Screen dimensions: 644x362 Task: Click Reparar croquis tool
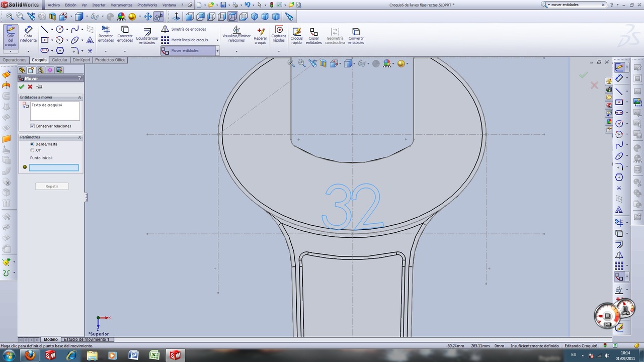[x=260, y=36]
